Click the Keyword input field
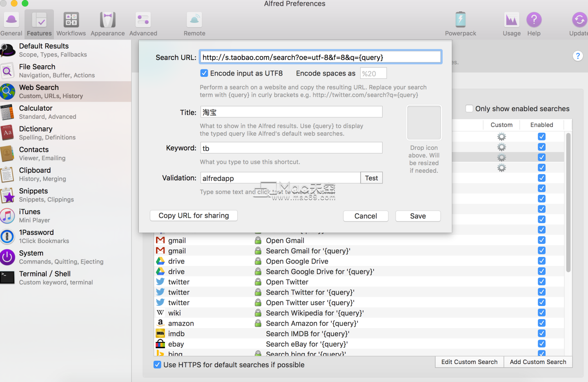The image size is (588, 382). click(x=292, y=148)
